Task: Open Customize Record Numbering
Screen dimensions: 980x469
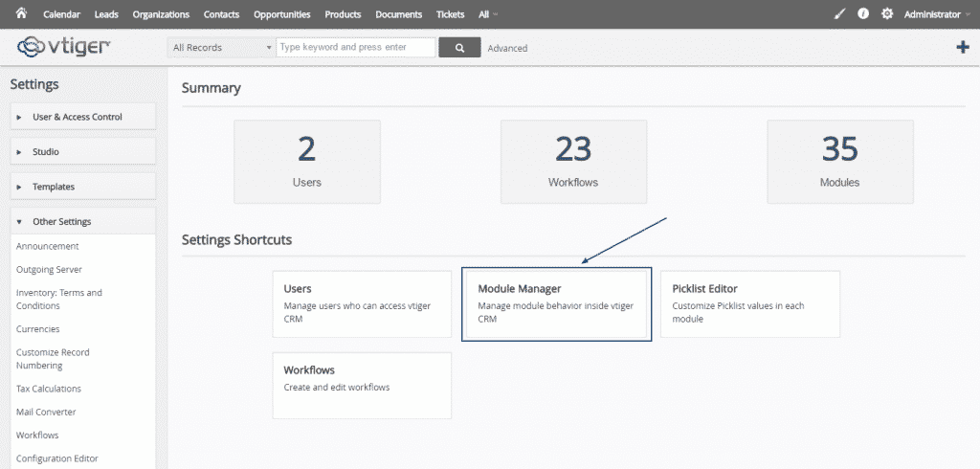Action: pos(53,359)
